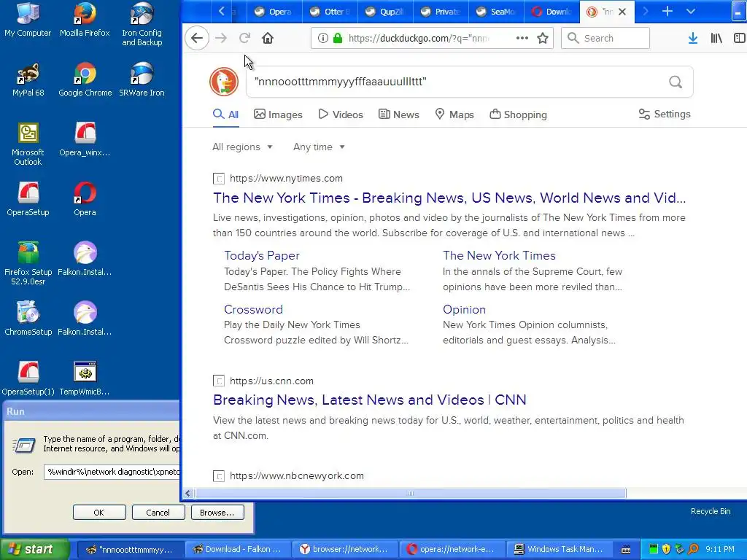Select Images search category
This screenshot has height=560, width=747.
(x=278, y=114)
